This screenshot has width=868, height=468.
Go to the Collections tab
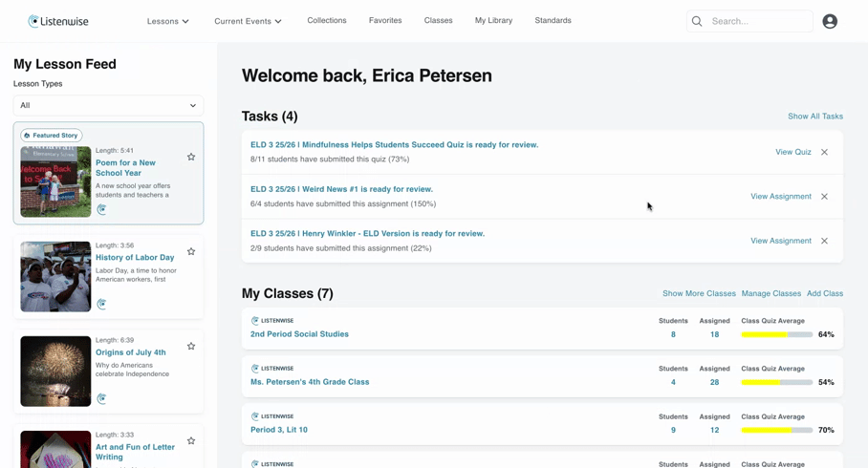[327, 20]
